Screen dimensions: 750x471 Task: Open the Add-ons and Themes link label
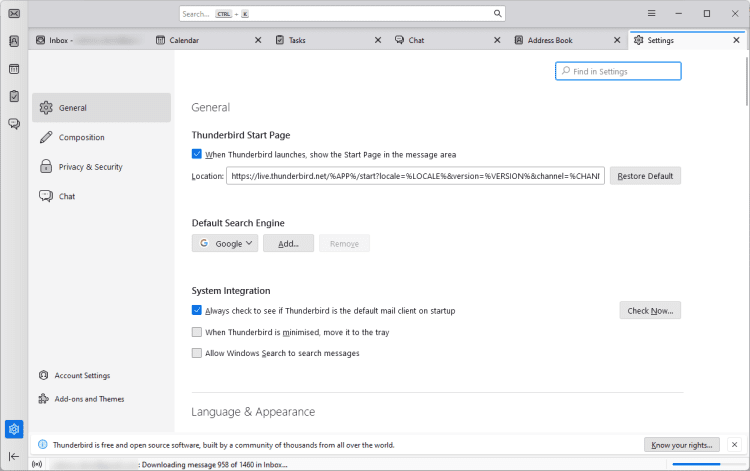pyautogui.click(x=89, y=399)
